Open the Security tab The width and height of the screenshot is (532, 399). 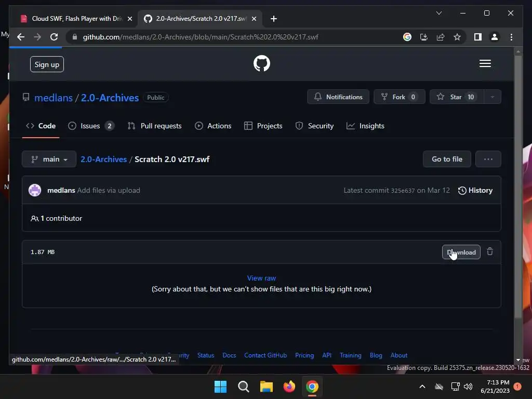pyautogui.click(x=314, y=126)
